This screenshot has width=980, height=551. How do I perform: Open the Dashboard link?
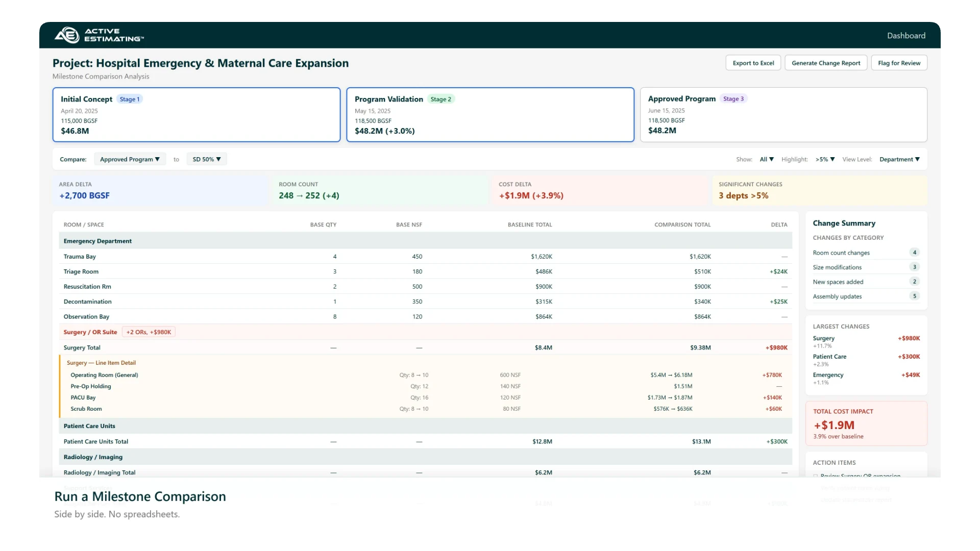pos(906,36)
